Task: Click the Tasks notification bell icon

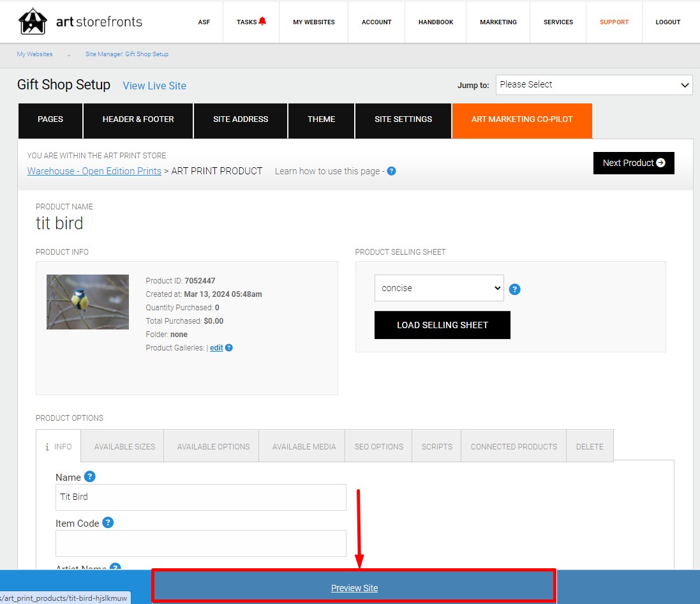Action: coord(262,21)
